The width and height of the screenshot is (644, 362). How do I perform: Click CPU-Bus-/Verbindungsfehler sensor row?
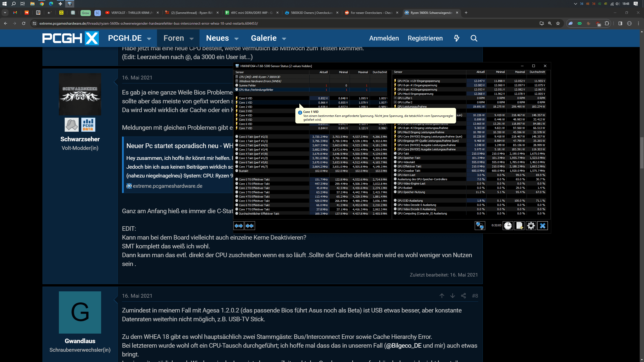tap(256, 90)
